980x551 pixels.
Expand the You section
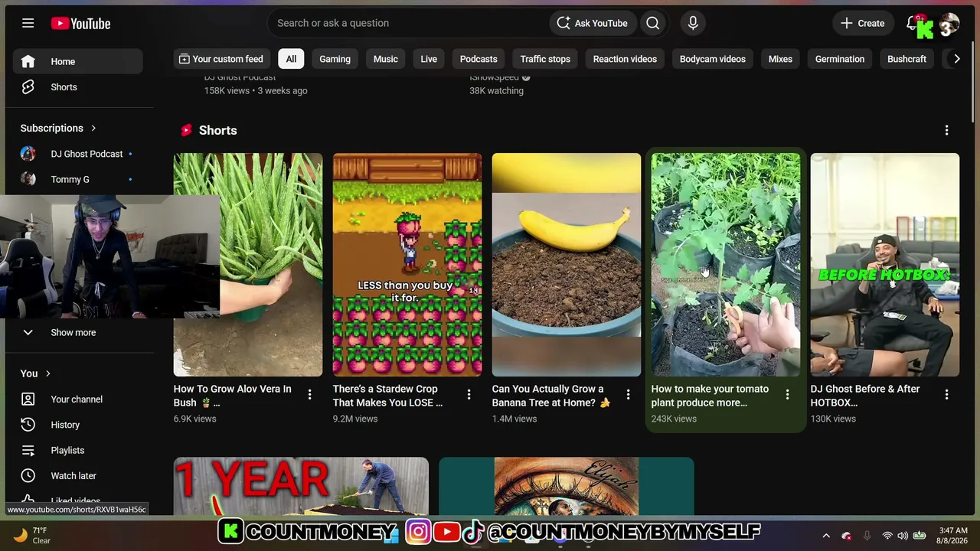click(x=35, y=373)
